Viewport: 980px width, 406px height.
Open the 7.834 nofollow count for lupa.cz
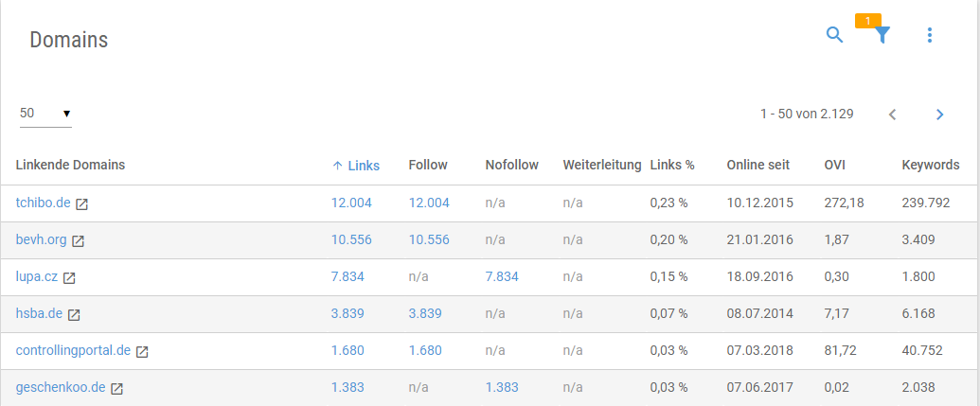pos(502,276)
